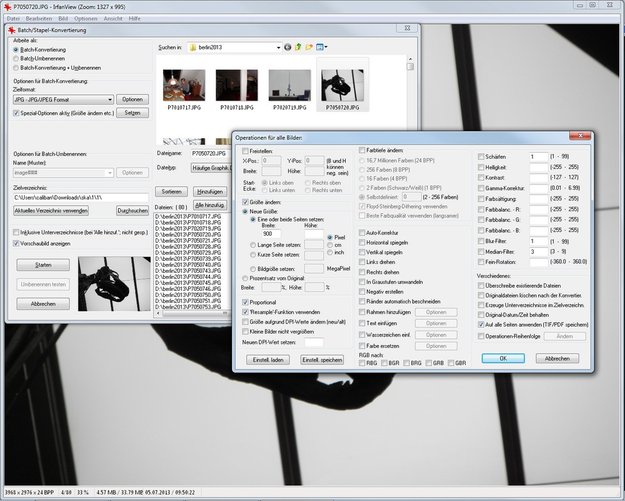Click Alle hinzufüg. button
Viewport: 625px width, 501px height.
click(x=210, y=205)
